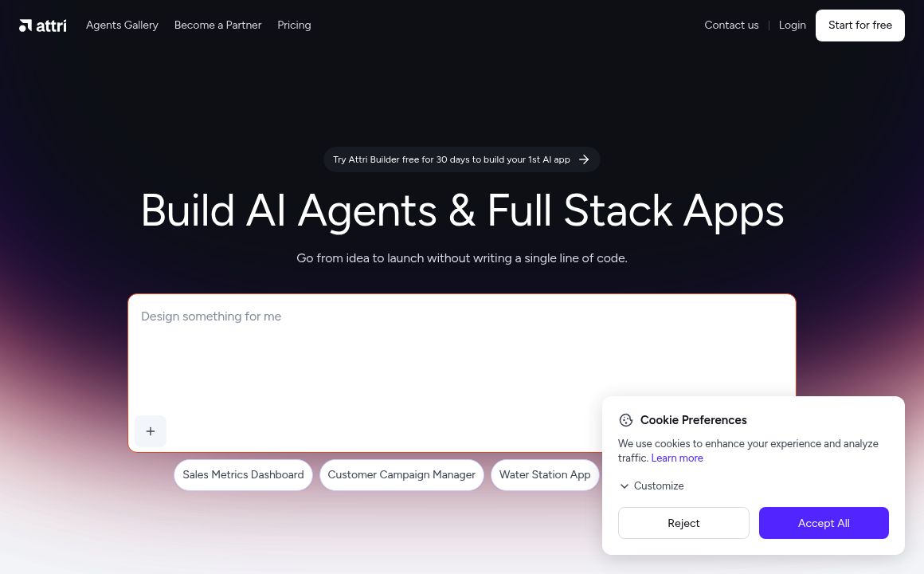Accept all cookies
This screenshot has width=924, height=574.
(x=824, y=523)
